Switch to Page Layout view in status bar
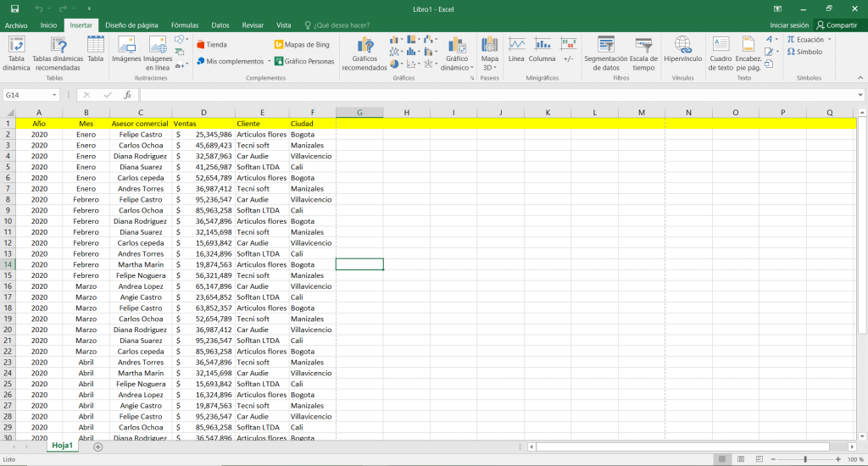 click(741, 459)
